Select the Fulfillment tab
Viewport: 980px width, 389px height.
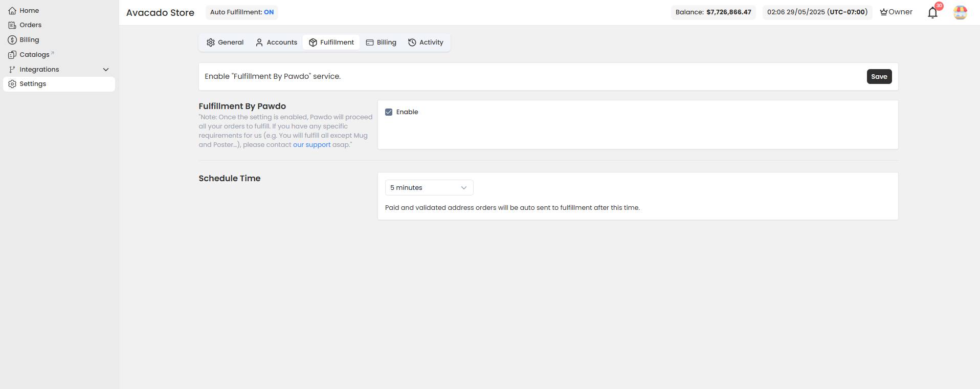[331, 42]
